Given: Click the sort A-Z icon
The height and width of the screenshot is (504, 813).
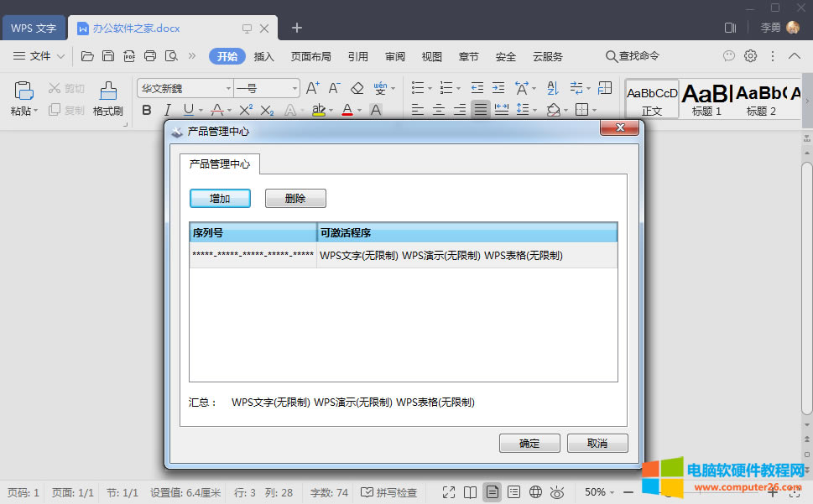Looking at the screenshot, I should [x=553, y=88].
